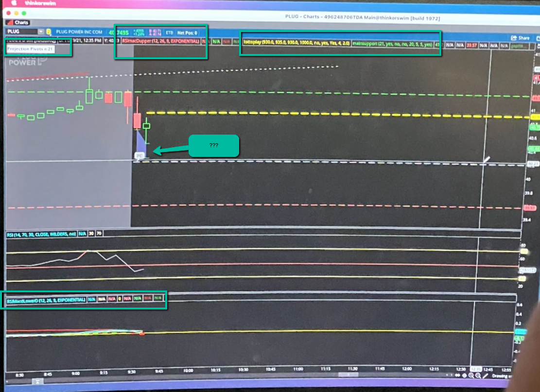Click the crosshair pan icon below chart
This screenshot has height=392, width=540.
coord(464,375)
